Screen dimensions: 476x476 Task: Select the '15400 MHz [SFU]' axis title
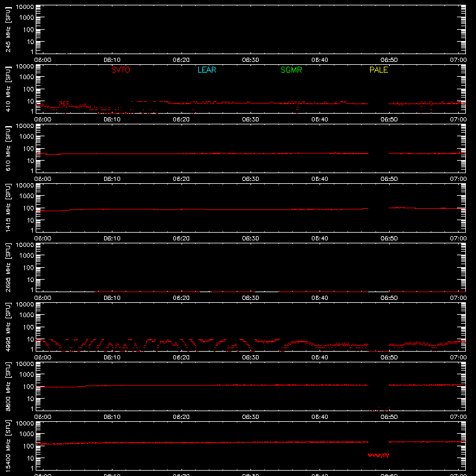pos(8,446)
